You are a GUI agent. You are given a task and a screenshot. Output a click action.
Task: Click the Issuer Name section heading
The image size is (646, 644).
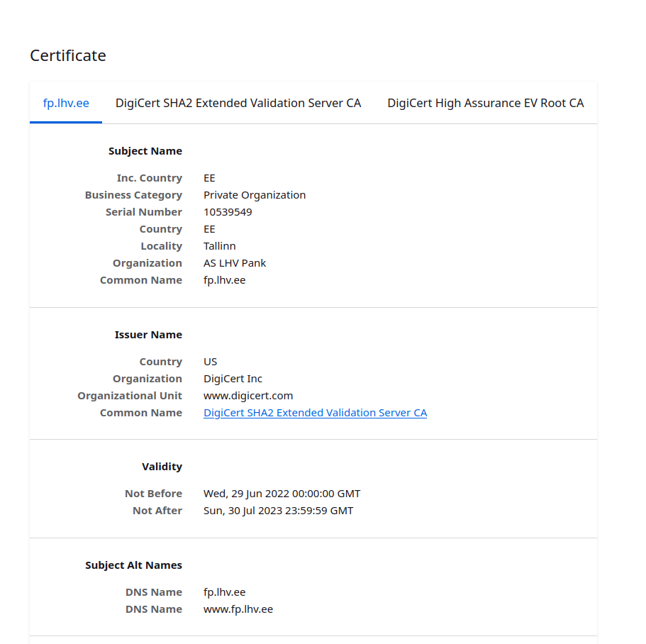[148, 335]
